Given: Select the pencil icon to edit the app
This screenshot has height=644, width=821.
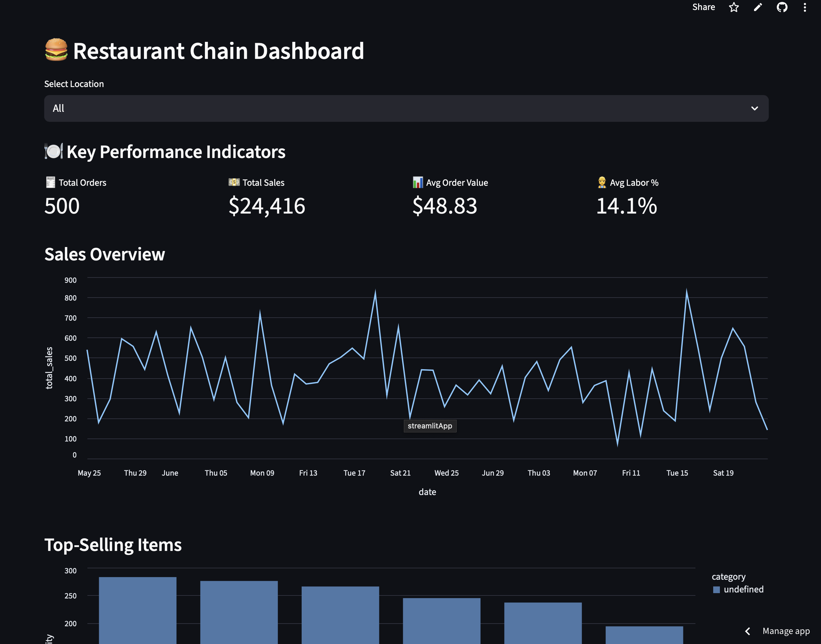Looking at the screenshot, I should (x=758, y=7).
